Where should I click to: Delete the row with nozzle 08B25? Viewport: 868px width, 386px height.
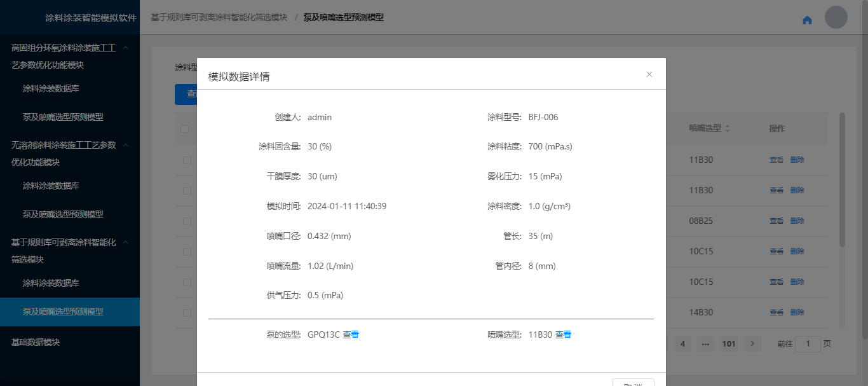click(x=797, y=221)
